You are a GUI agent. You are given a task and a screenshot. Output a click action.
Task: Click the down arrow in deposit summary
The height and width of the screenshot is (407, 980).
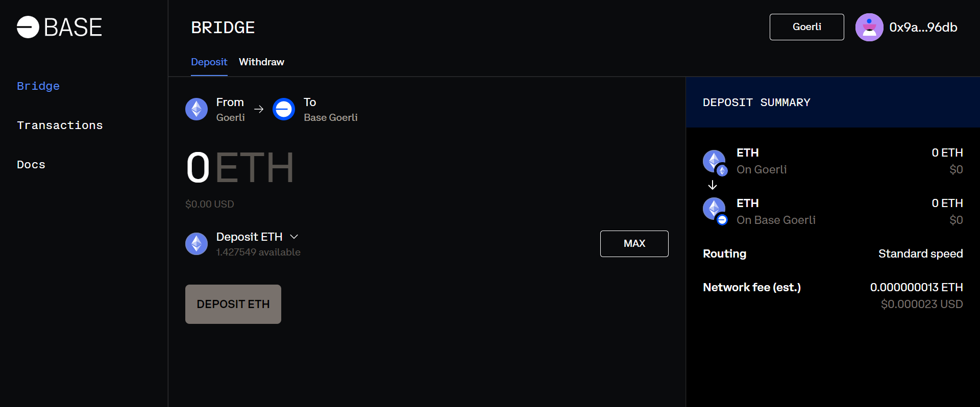pos(713,185)
